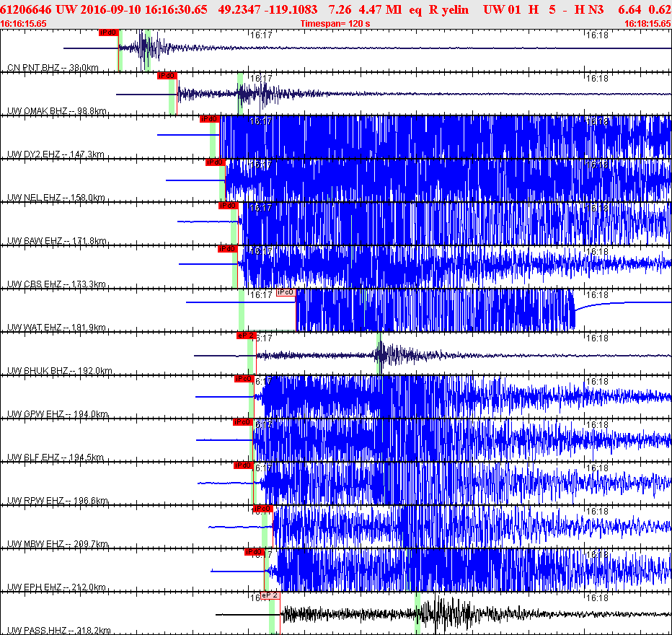Select station label UW BAW EHZ 171.8km
This screenshot has height=635, width=672.
click(56, 241)
